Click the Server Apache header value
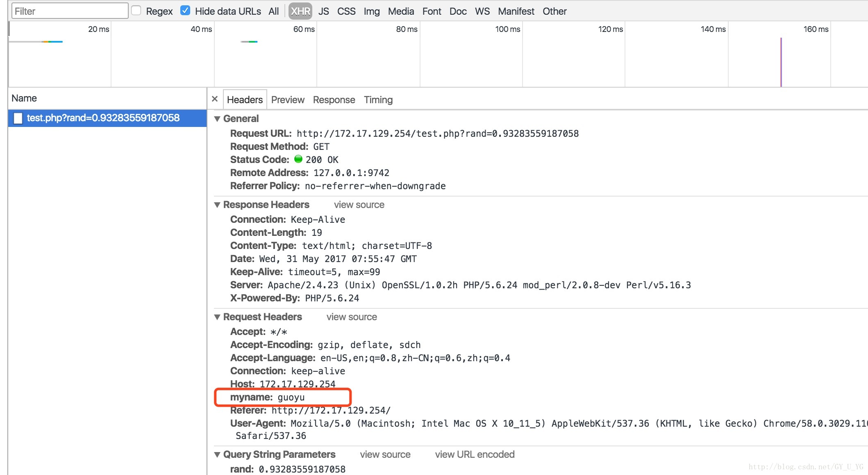The image size is (868, 475). (479, 285)
